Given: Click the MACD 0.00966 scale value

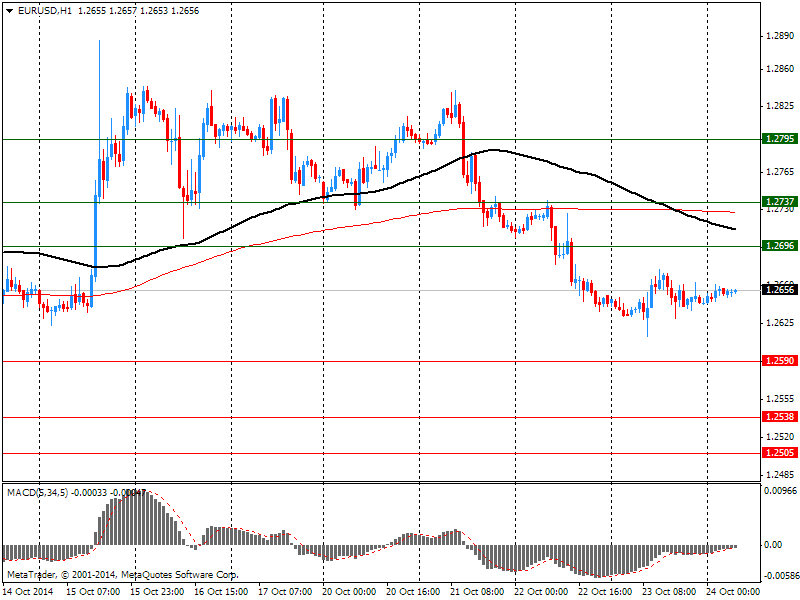Looking at the screenshot, I should coord(780,491).
